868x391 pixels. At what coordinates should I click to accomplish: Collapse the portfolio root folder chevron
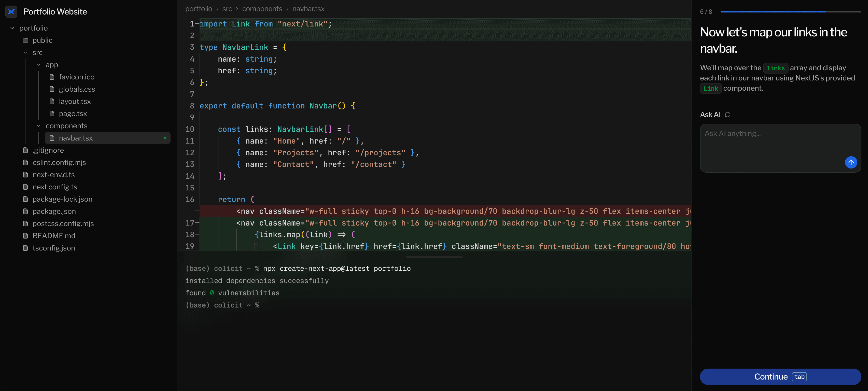12,28
